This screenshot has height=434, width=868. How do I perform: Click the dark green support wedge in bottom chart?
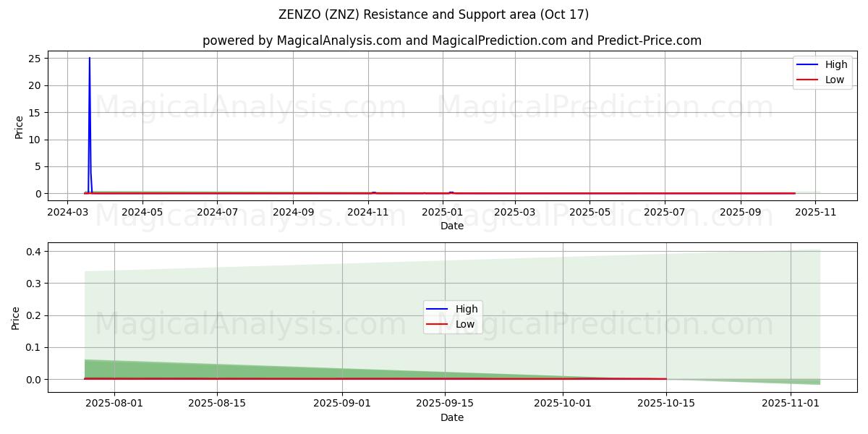click(x=145, y=370)
